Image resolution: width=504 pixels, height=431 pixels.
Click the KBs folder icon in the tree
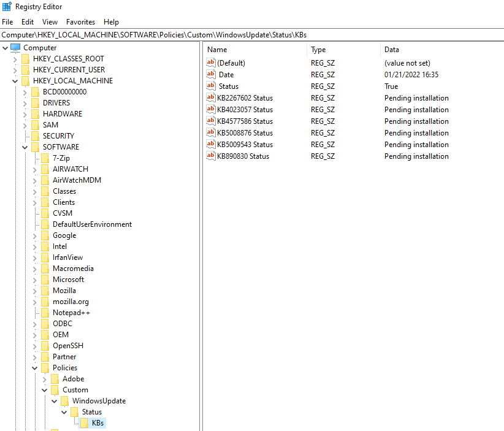(x=85, y=423)
